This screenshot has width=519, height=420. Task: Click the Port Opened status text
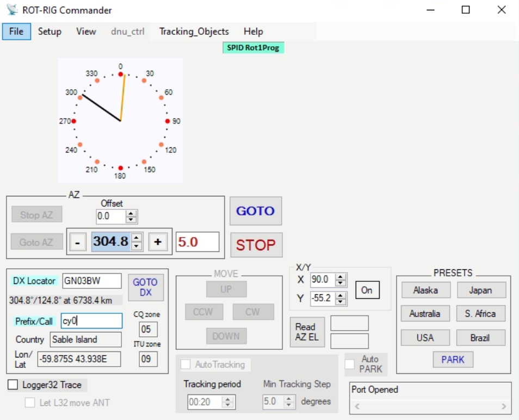pos(375,390)
